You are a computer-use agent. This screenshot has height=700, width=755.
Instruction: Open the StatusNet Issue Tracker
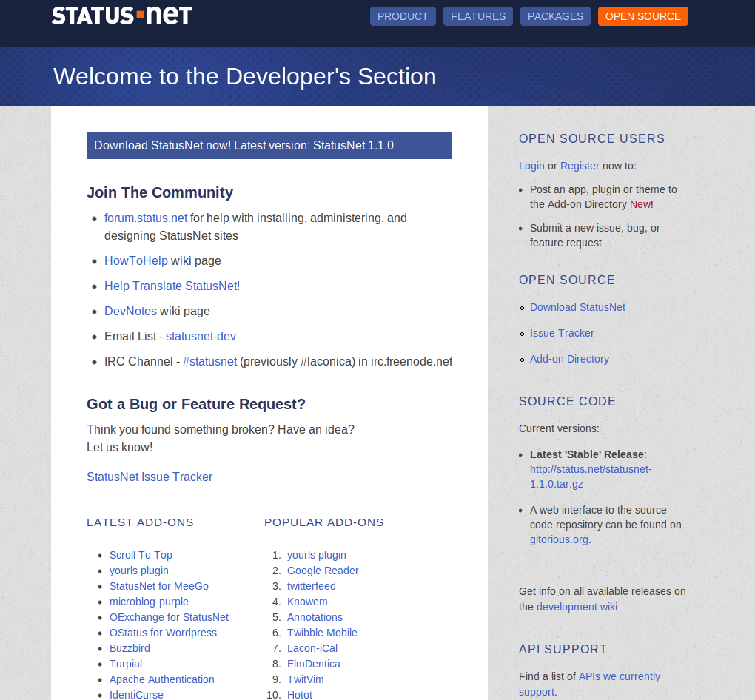150,477
